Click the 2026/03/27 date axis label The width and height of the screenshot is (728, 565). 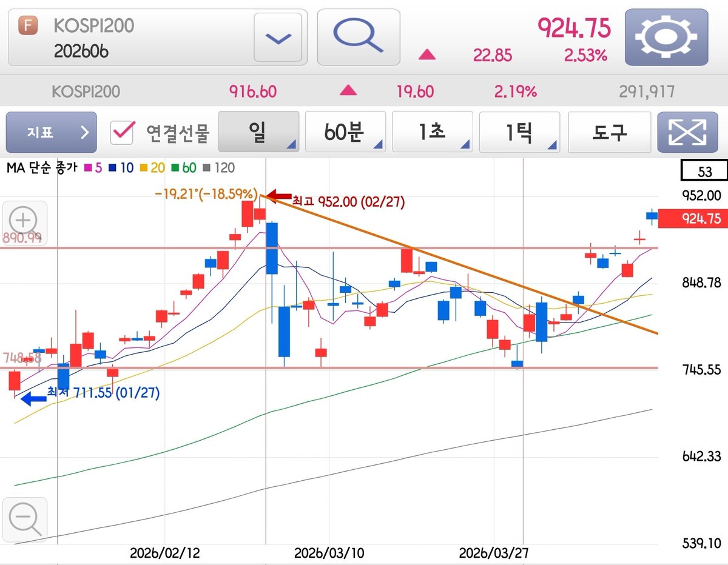(493, 553)
